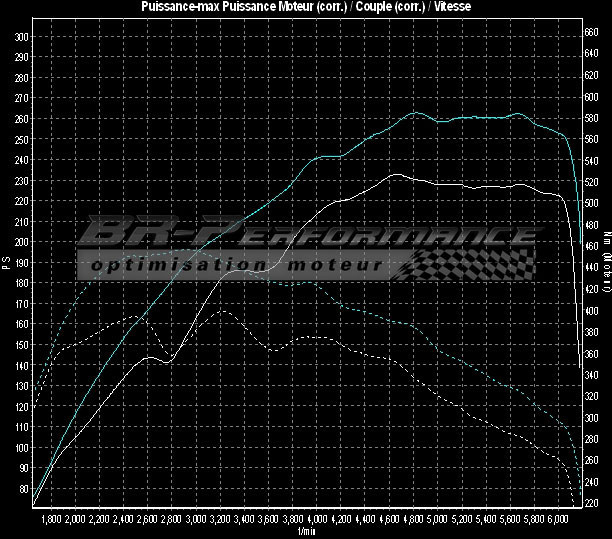The width and height of the screenshot is (612, 539).
Task: Click the 300 label on left axis
Action: click(21, 35)
